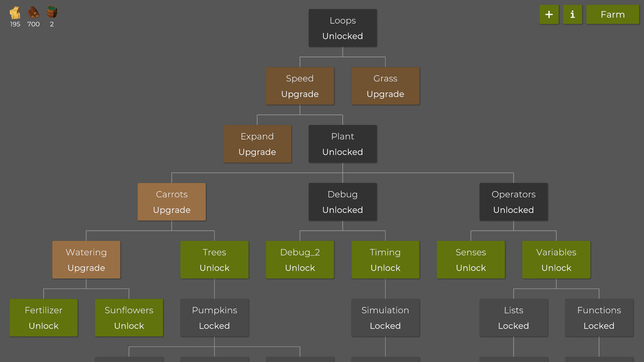The height and width of the screenshot is (362, 644).
Task: Upgrade the Speed node
Action: point(300,86)
